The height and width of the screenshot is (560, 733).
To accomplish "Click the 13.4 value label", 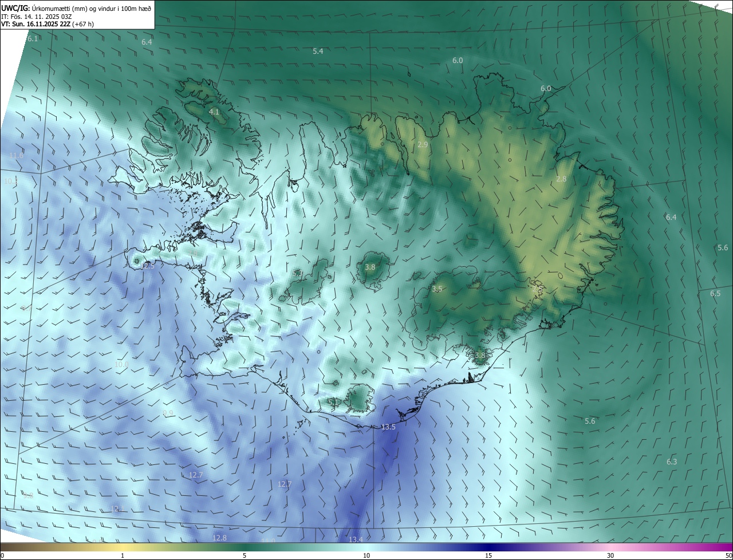I will (x=356, y=540).
